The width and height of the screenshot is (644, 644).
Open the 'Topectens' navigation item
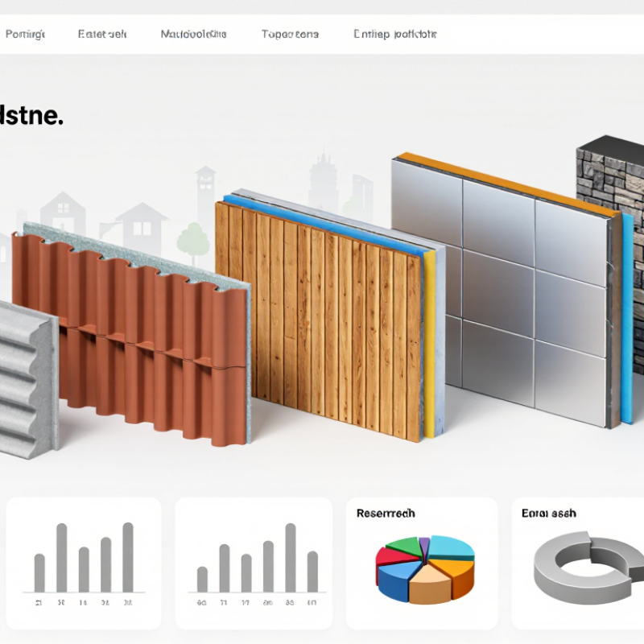click(290, 34)
